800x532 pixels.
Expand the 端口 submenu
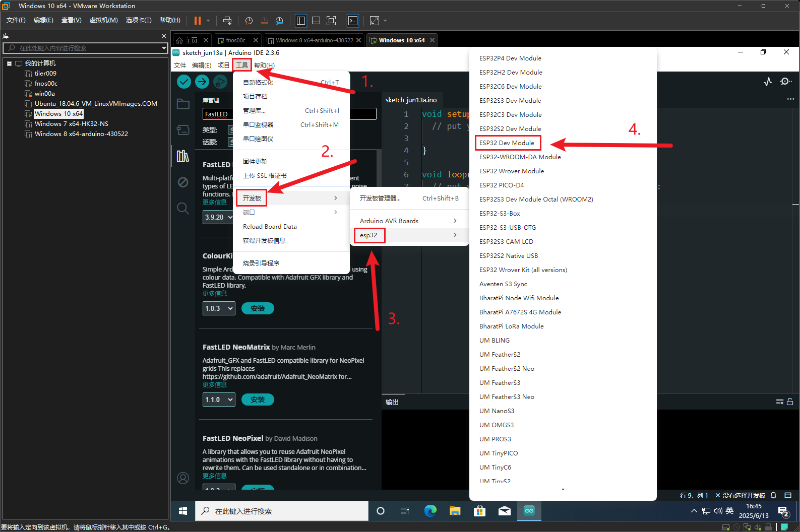coord(291,212)
